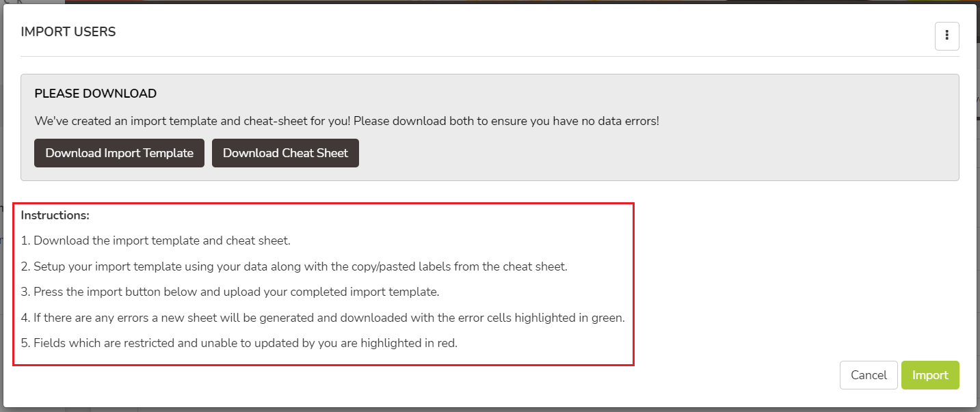This screenshot has height=412, width=980.
Task: Open the three-dot options menu
Action: click(946, 36)
